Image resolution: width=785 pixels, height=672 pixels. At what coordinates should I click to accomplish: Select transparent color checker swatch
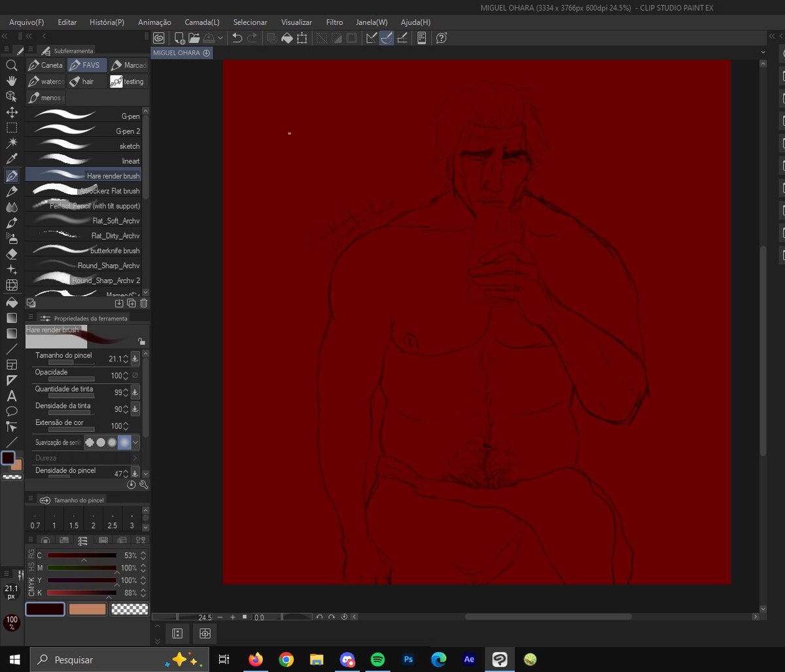pos(129,609)
